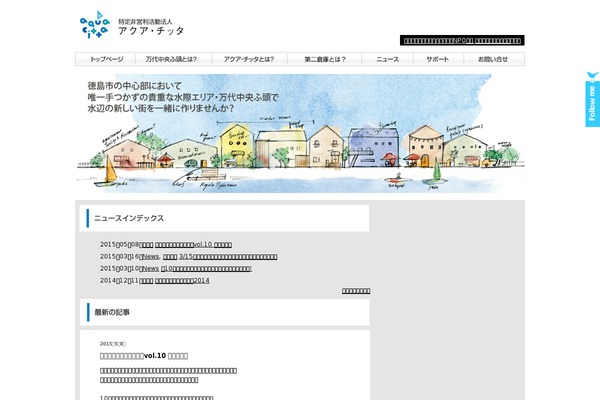Open the 2014-12-11 news link ending 2014
The height and width of the screenshot is (400, 600).
pos(182,281)
